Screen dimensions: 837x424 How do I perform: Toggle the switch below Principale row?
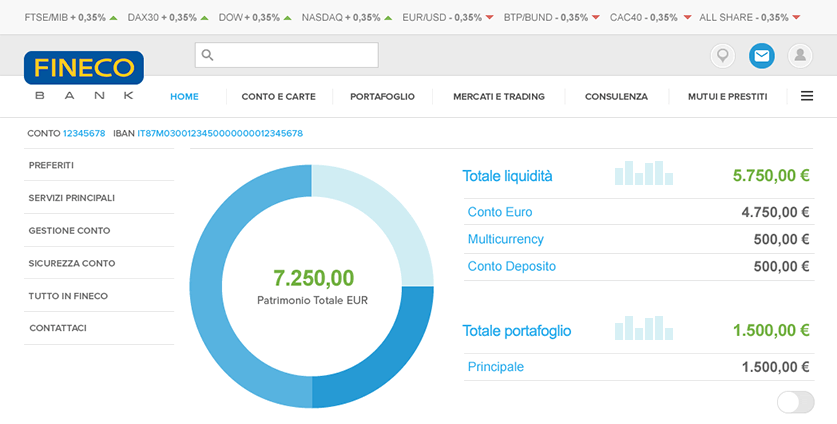click(795, 402)
